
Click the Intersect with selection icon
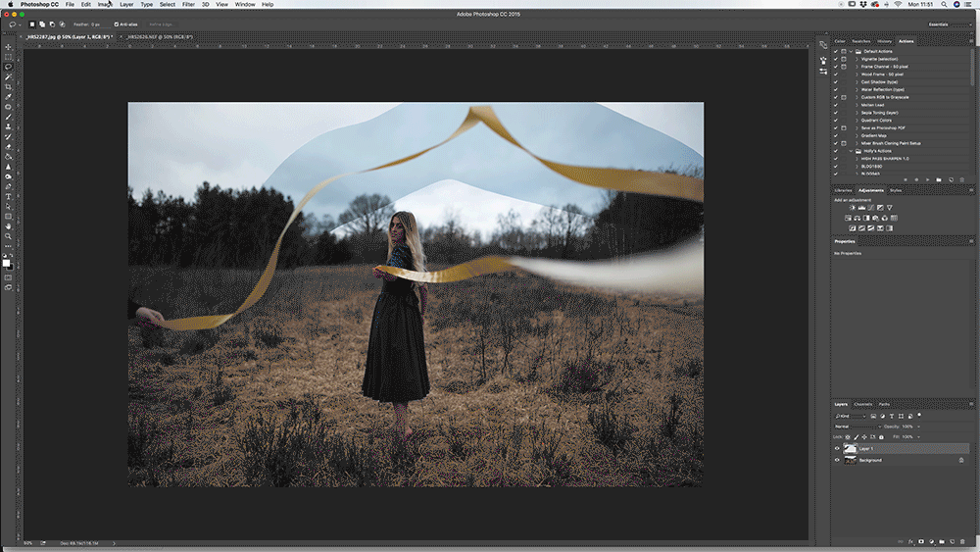[62, 25]
